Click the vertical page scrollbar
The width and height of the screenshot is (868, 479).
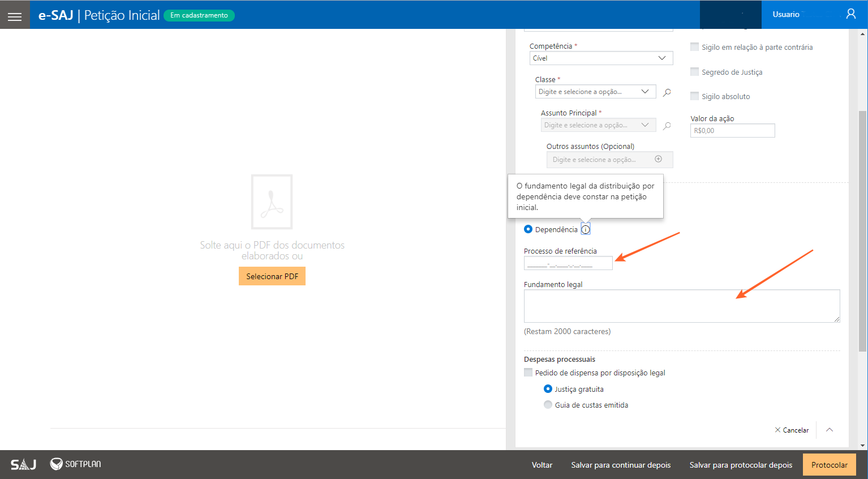[x=862, y=226]
